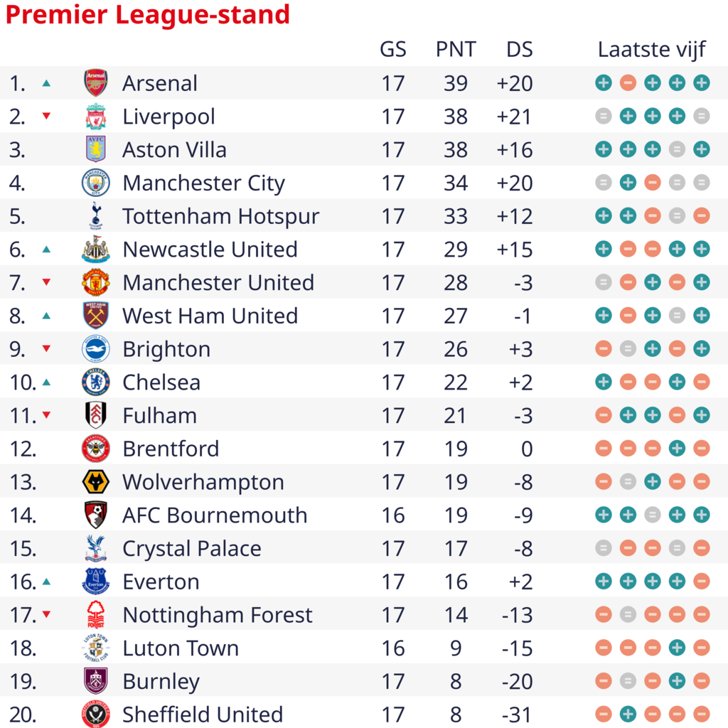The width and height of the screenshot is (728, 728).
Task: Click the Chelsea lion crest
Action: point(96,382)
